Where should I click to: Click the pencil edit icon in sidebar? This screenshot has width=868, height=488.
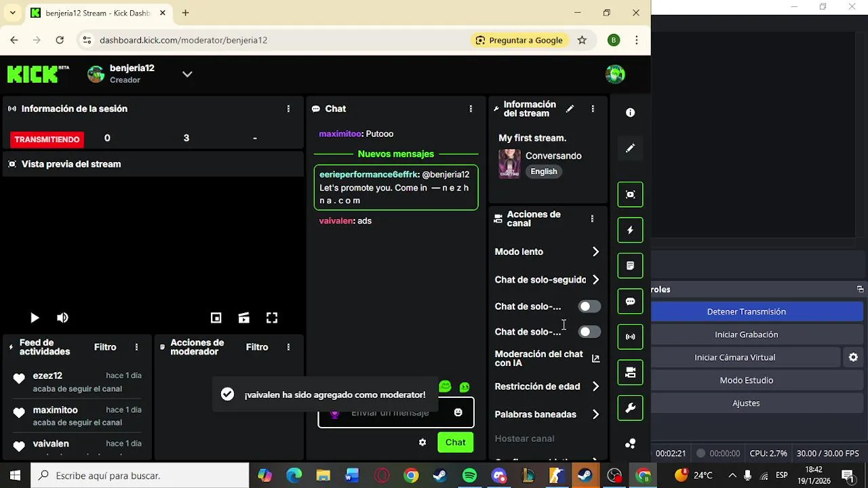click(x=630, y=148)
